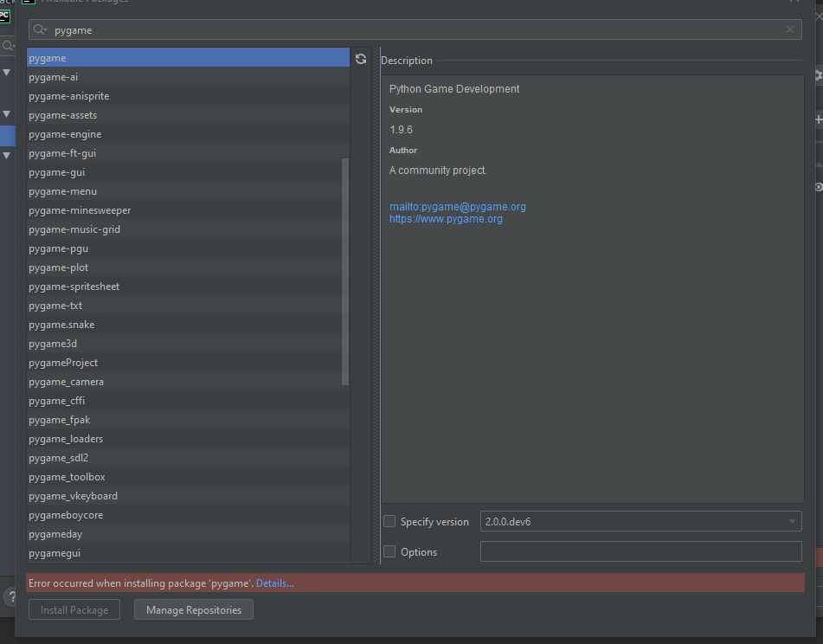The width and height of the screenshot is (823, 644).
Task: Select pygame-menu in the package list
Action: pyautogui.click(x=62, y=191)
